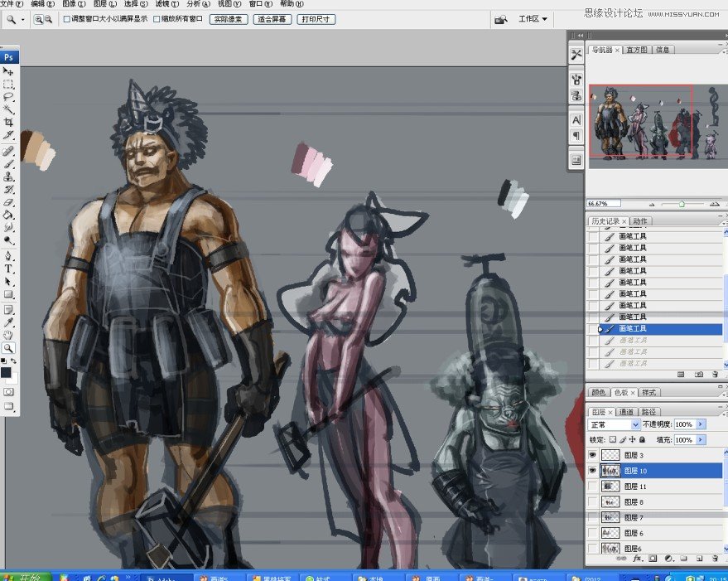Hide 图层 3 using its eye icon
The height and width of the screenshot is (581, 728).
(x=592, y=455)
